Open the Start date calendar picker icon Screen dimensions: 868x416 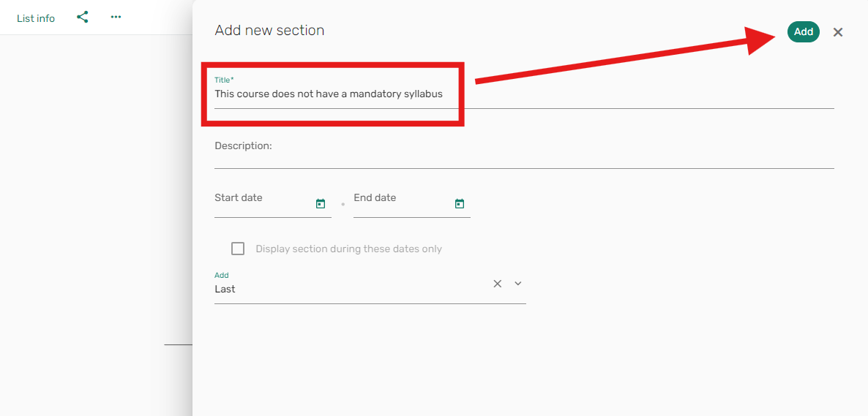pos(320,203)
